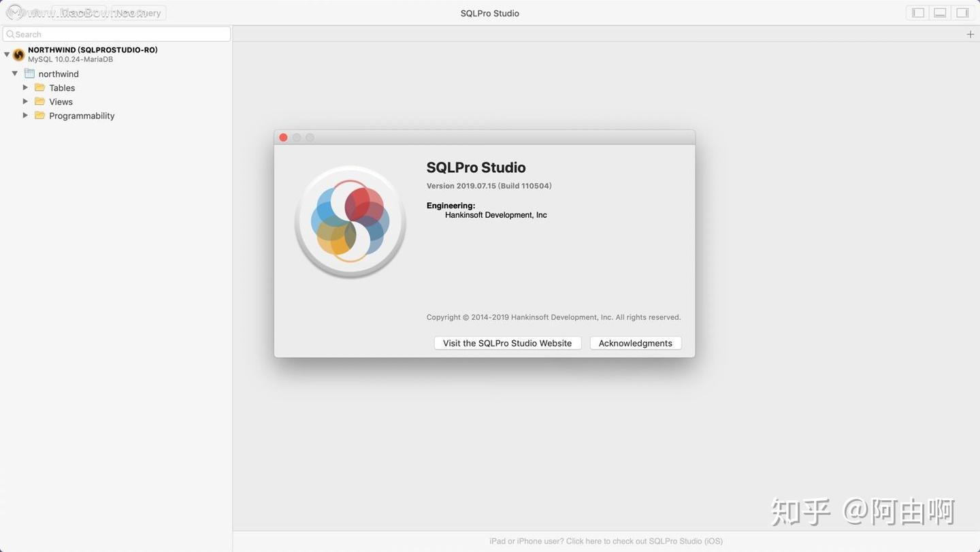Click Hankinsoft Development, Inc engineering credit
980x552 pixels.
click(496, 215)
